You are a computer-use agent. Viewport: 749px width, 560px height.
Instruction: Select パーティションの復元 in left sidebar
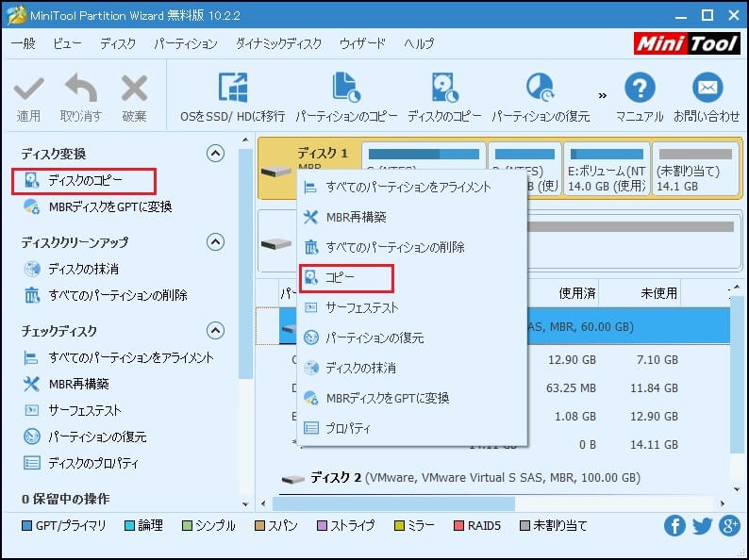point(85,436)
